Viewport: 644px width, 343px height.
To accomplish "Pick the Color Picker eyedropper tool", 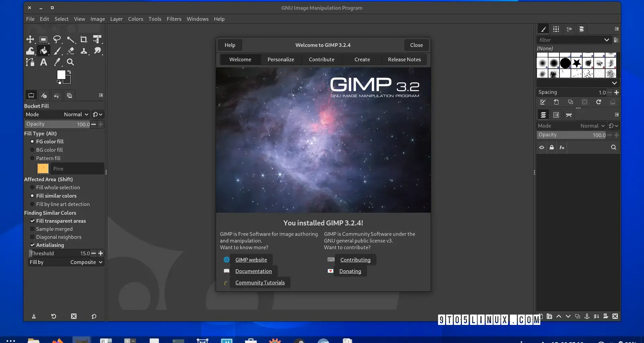I will point(57,62).
